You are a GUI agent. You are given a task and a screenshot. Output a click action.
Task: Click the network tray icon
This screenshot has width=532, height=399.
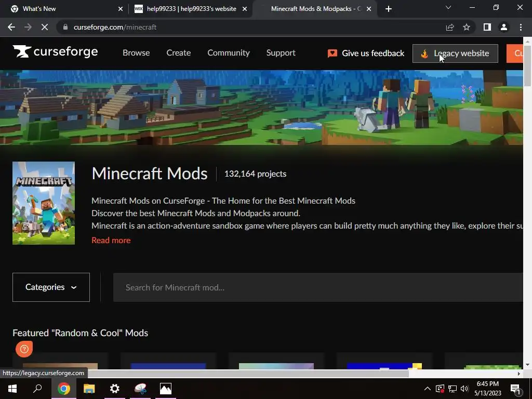[x=453, y=389]
